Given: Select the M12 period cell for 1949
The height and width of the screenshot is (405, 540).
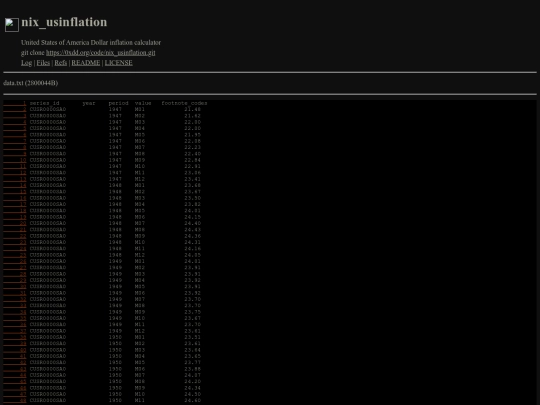Looking at the screenshot, I should tap(140, 331).
